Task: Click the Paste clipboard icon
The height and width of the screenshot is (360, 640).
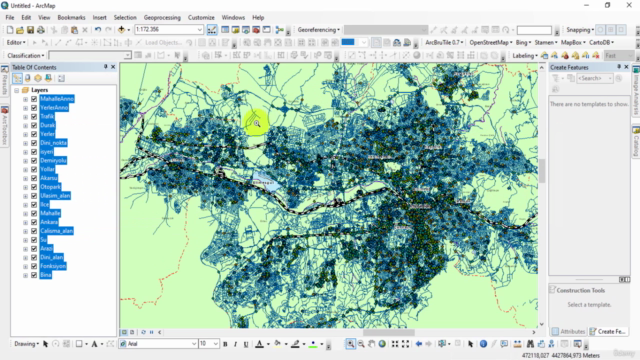Action: pyautogui.click(x=74, y=30)
